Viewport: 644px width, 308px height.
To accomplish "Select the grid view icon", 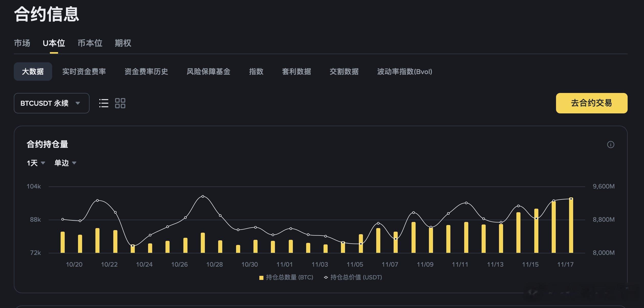I will click(120, 103).
